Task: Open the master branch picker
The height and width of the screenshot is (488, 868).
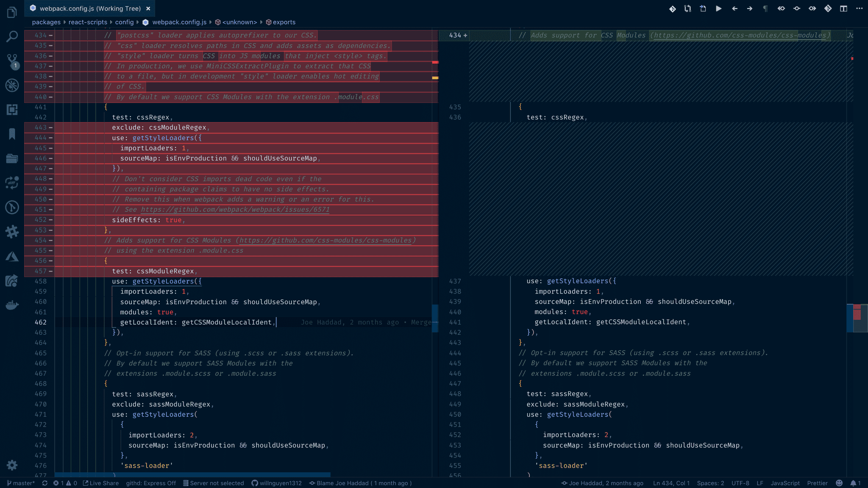Action: point(20,483)
